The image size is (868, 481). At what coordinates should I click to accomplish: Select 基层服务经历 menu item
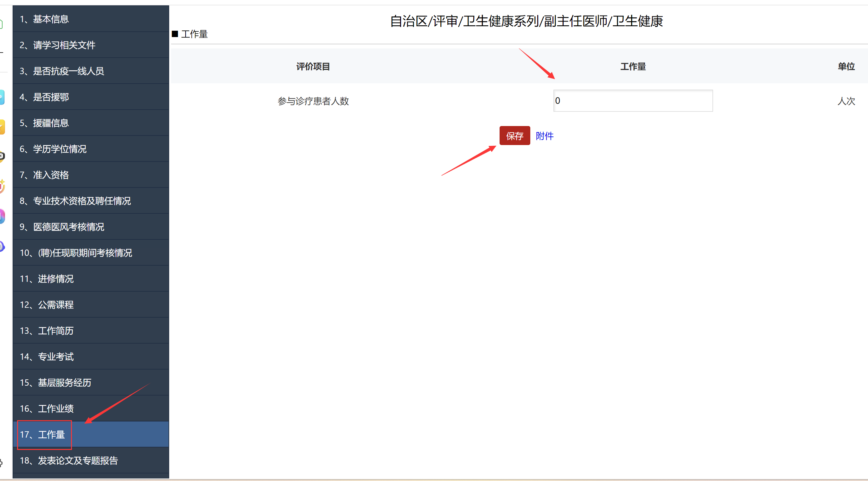pos(91,382)
